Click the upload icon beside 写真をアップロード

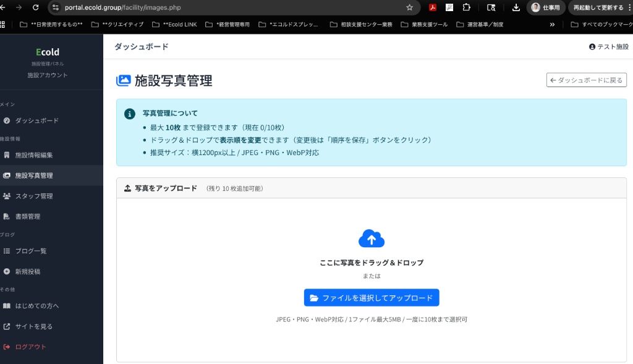point(127,188)
